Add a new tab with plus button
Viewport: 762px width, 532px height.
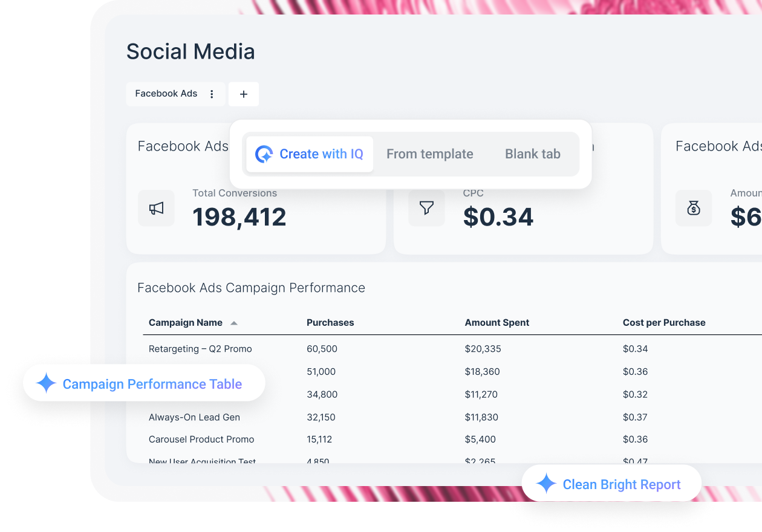244,94
